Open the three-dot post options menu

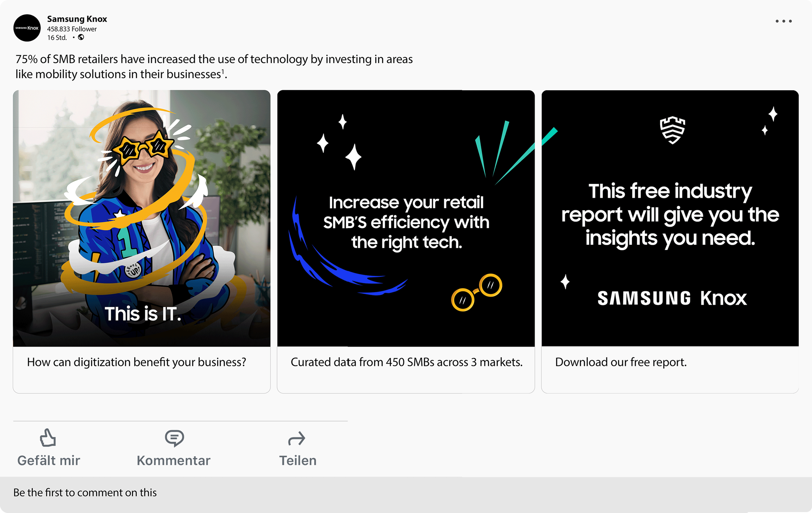pyautogui.click(x=784, y=21)
